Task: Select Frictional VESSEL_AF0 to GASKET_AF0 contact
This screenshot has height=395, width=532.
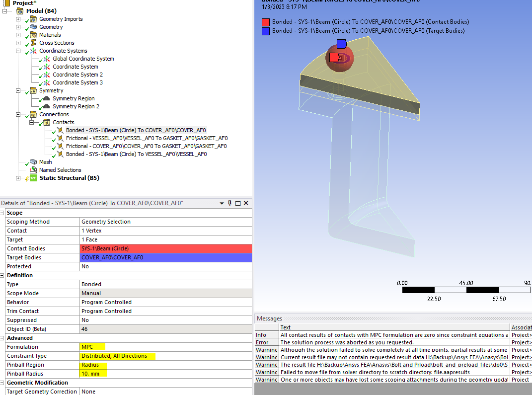Action: 147,138
